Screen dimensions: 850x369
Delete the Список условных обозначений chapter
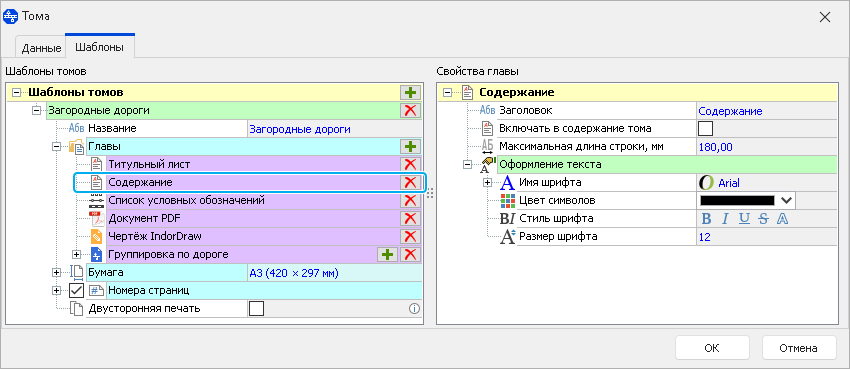click(x=410, y=200)
